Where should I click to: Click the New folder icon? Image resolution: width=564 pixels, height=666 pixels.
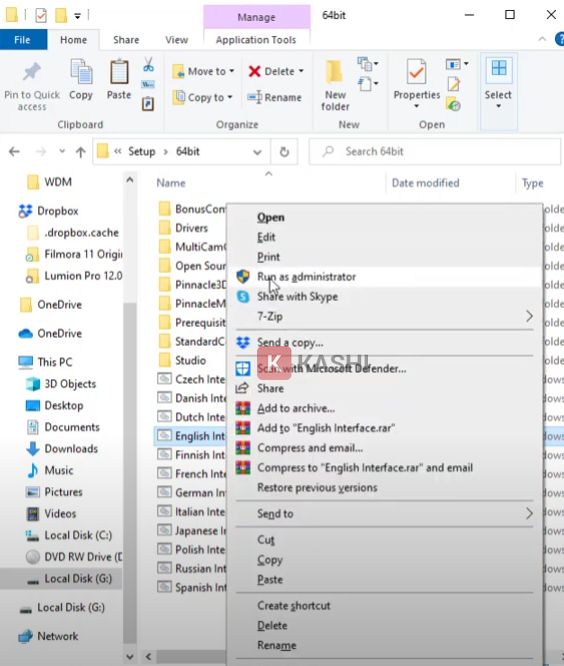click(334, 72)
